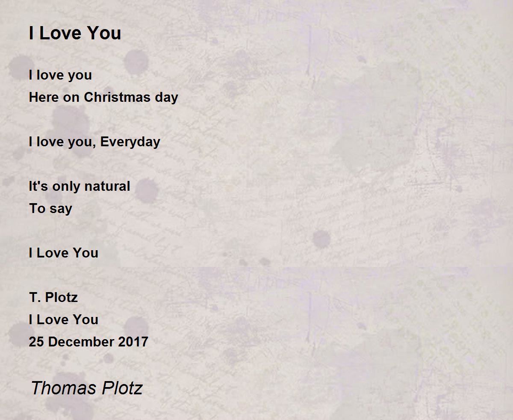The image size is (513, 420).
Task: Click the first line "I love you"
Action: click(60, 75)
